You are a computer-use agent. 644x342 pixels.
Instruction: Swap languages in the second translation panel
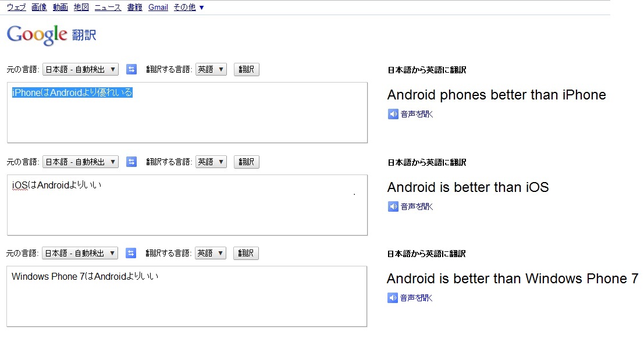[131, 162]
